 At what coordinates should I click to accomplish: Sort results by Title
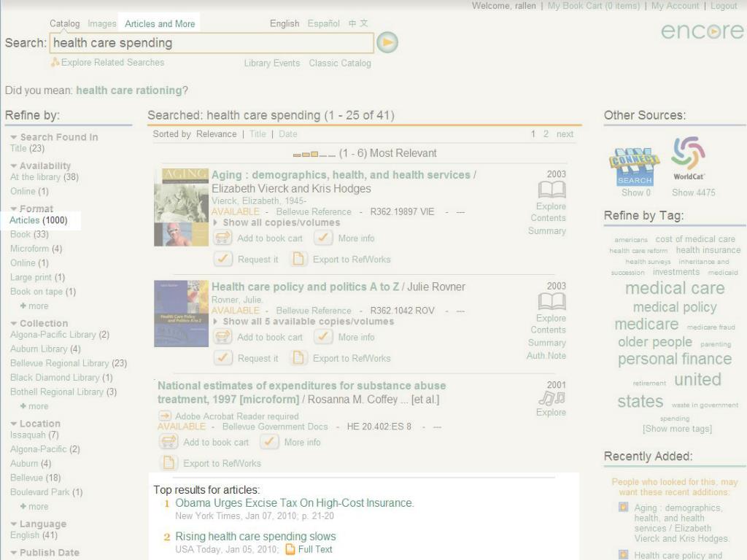[x=258, y=134]
